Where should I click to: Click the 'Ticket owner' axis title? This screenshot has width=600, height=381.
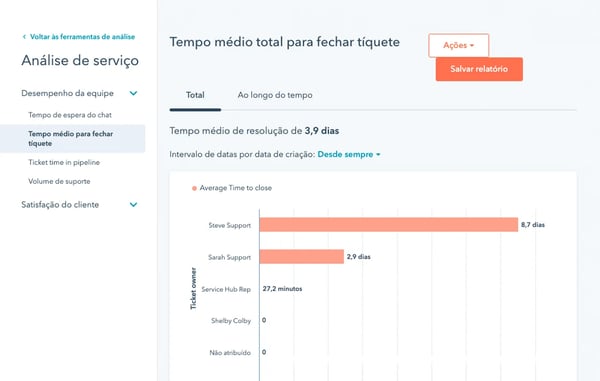pos(193,288)
